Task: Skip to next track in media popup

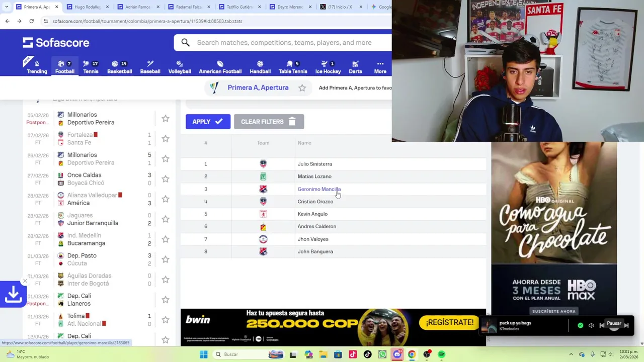Action: [x=626, y=326]
